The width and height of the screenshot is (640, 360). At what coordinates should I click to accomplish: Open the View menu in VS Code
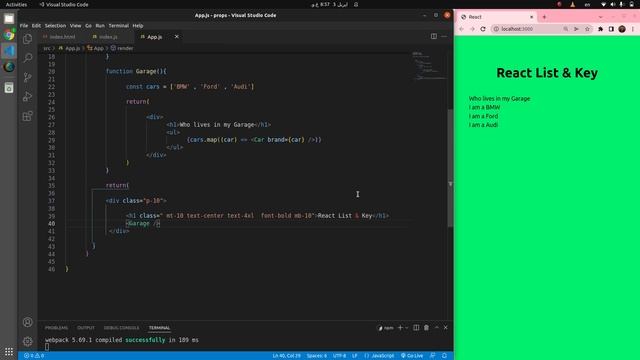click(76, 25)
